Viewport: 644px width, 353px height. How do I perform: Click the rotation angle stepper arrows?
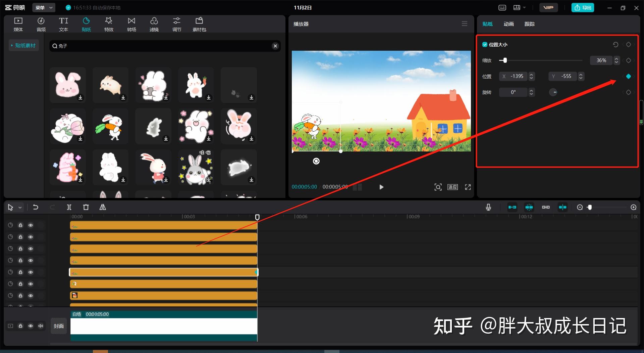point(531,92)
